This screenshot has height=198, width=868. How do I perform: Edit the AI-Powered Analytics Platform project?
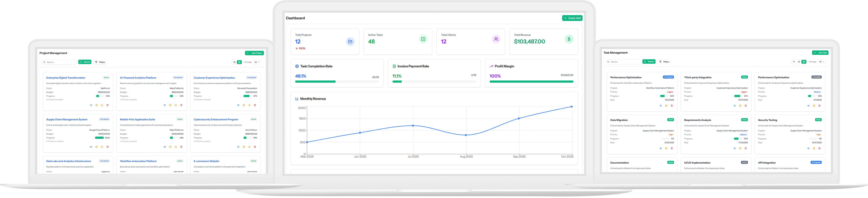[170, 105]
